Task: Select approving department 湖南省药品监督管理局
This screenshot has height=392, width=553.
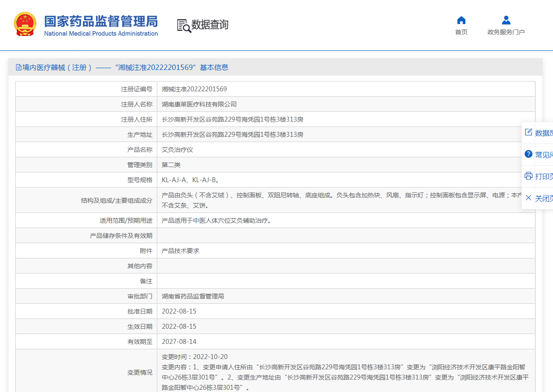Action: 193,296
